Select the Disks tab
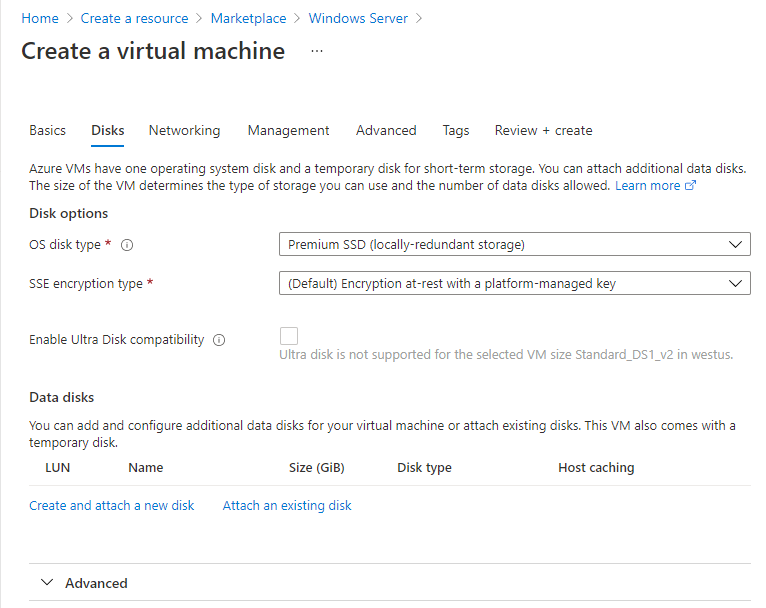 point(107,130)
